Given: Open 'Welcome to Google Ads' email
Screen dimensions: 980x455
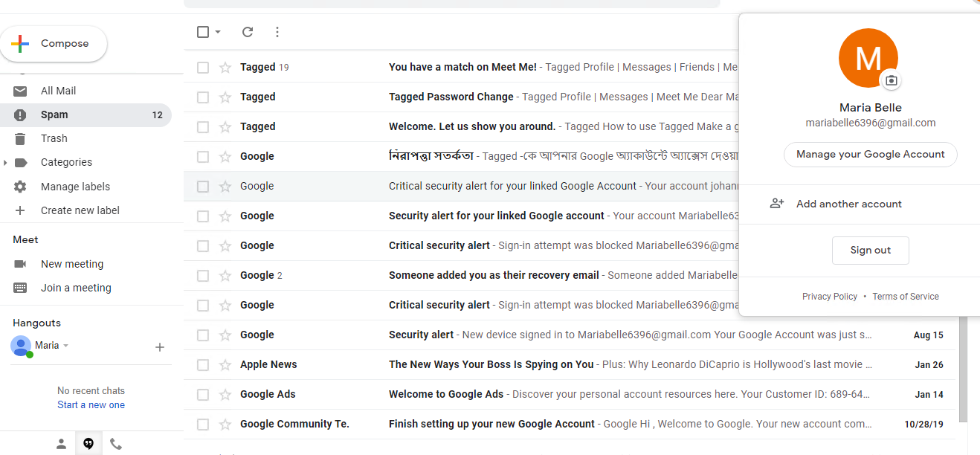Looking at the screenshot, I should 446,394.
